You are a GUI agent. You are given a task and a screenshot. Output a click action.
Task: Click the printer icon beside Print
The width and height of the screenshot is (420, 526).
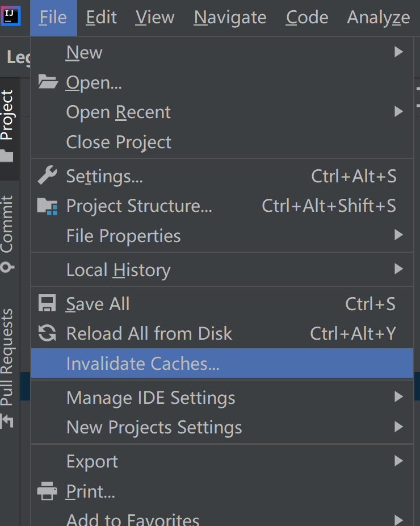pos(48,491)
